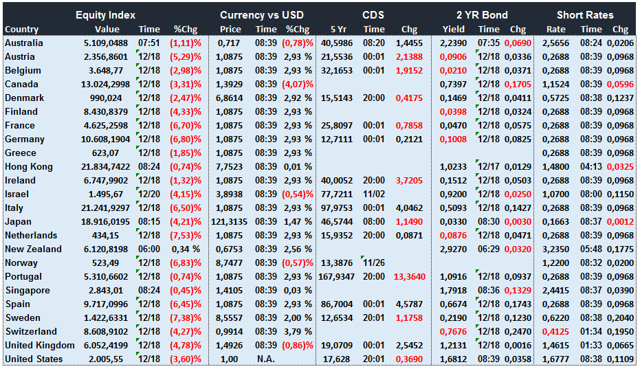This screenshot has width=640, height=369.
Task: Click the Short Rates header
Action: pyautogui.click(x=585, y=15)
